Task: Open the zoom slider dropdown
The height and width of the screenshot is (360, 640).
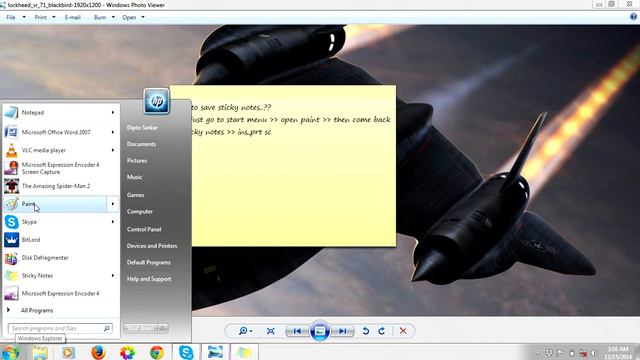Action: click(245, 331)
